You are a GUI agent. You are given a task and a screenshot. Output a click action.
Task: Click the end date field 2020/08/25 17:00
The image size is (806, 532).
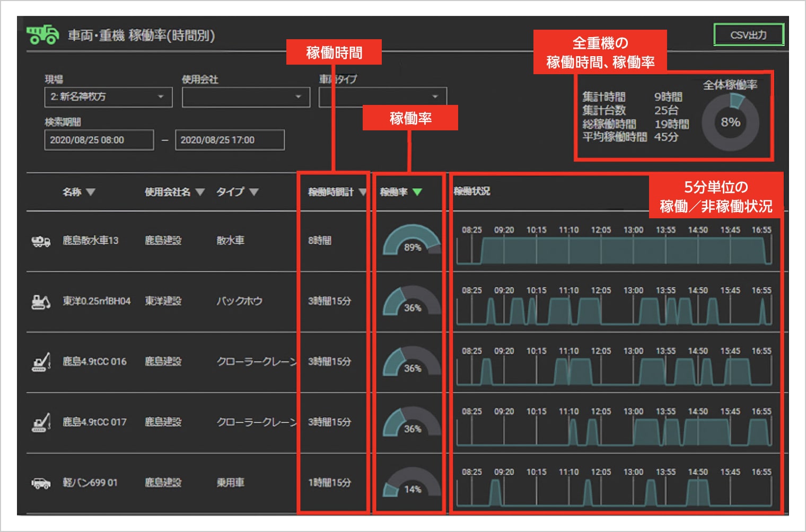[230, 140]
